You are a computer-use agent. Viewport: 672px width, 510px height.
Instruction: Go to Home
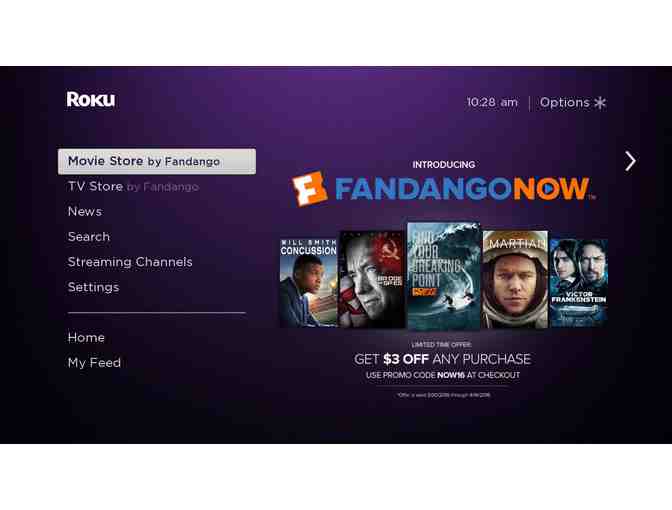click(86, 338)
